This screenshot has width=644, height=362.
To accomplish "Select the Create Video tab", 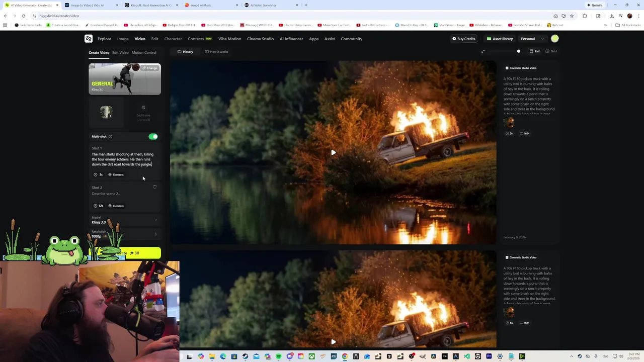I will click(99, 52).
